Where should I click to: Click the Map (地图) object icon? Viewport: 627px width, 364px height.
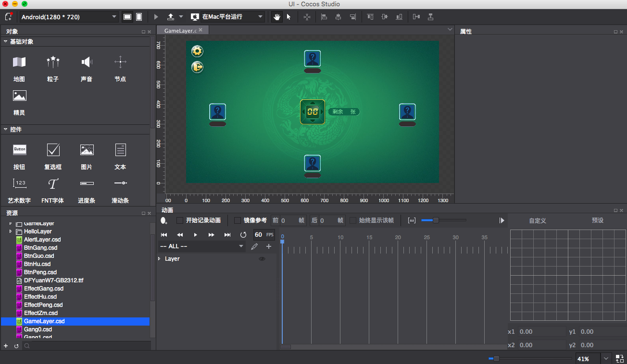tap(19, 62)
